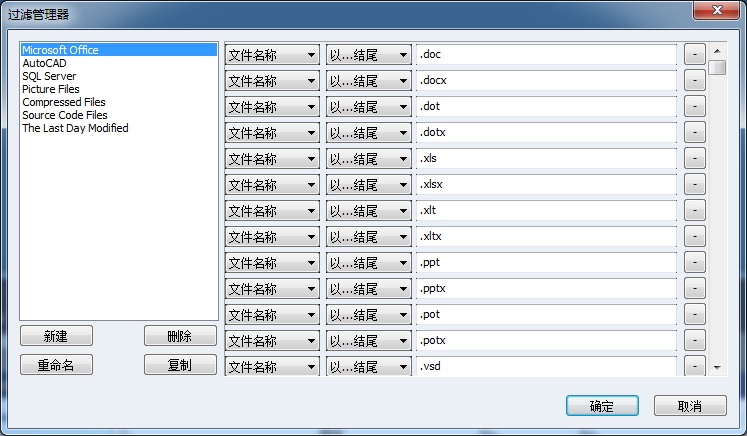Open the 文件名称 dropdown in the .vsd row
The height and width of the screenshot is (436, 747).
272,366
